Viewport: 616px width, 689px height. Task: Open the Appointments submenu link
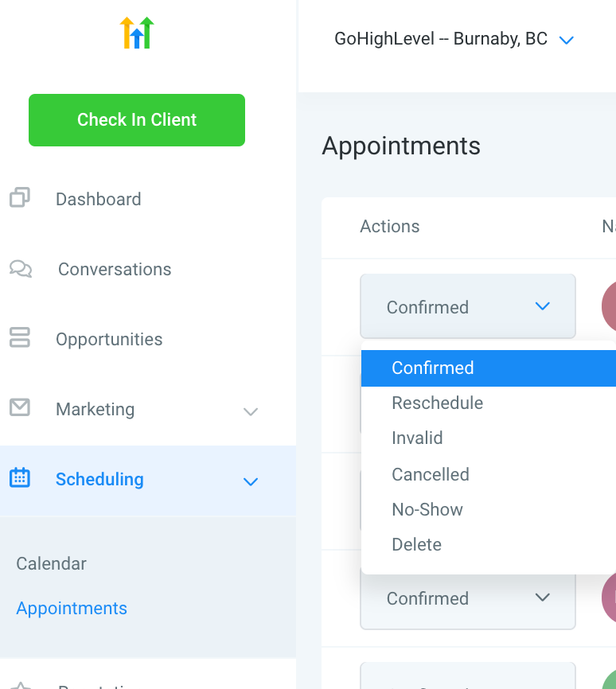pyautogui.click(x=72, y=609)
